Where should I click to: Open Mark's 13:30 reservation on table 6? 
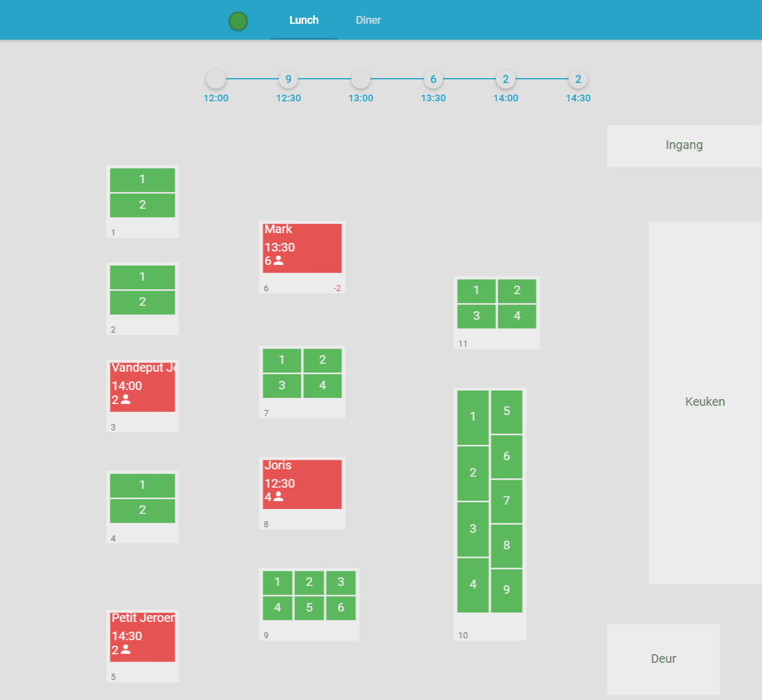[302, 248]
